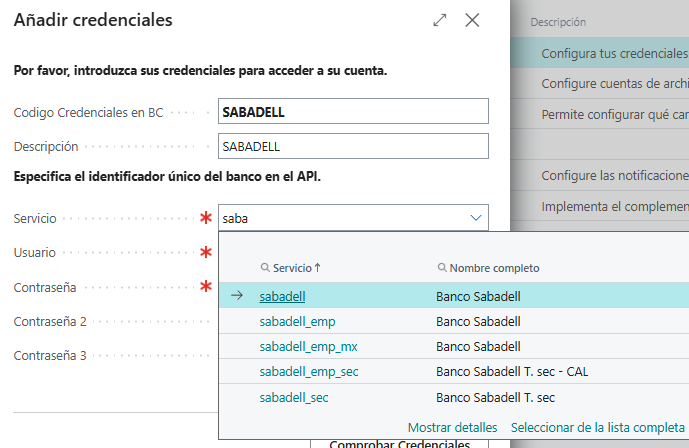Expand the dialog to full screen
The height and width of the screenshot is (448, 689).
click(x=439, y=20)
